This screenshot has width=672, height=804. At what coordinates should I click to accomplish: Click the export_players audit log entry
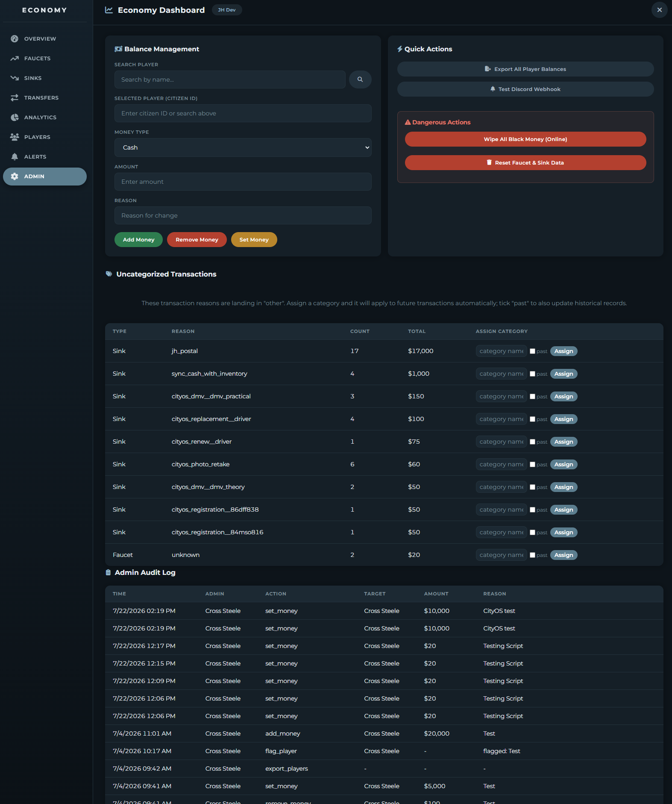click(x=287, y=769)
